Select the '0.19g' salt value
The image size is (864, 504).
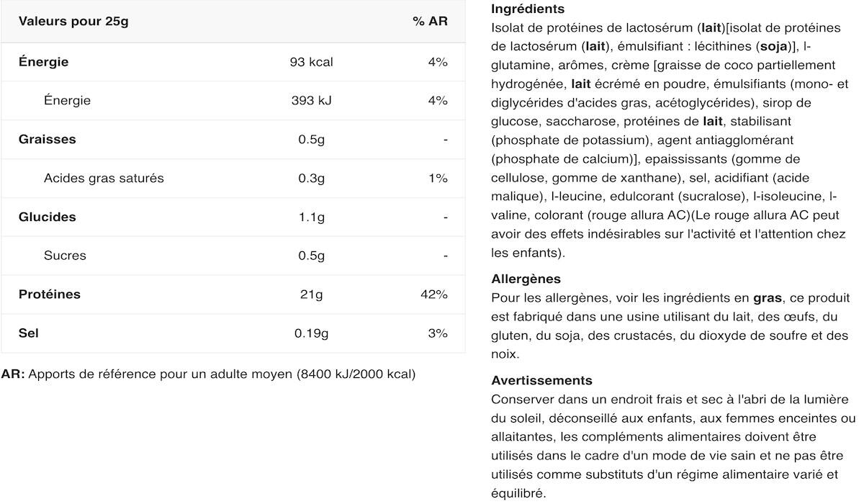pos(311,333)
